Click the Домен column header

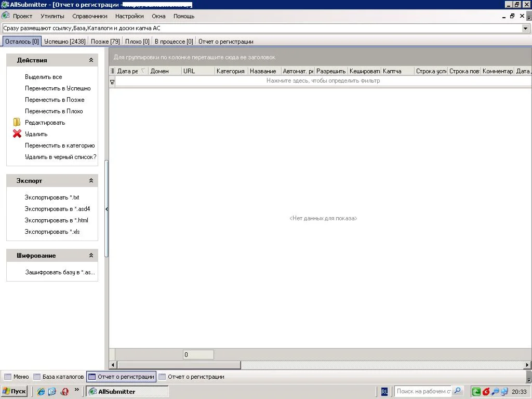(165, 71)
